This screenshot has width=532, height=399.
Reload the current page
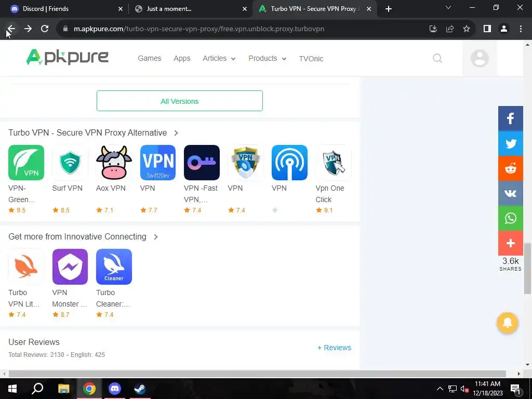point(45,29)
